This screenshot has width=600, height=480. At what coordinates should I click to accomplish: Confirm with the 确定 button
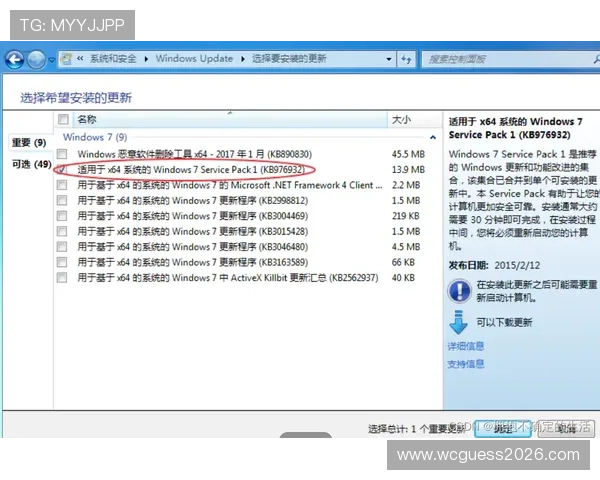(502, 429)
